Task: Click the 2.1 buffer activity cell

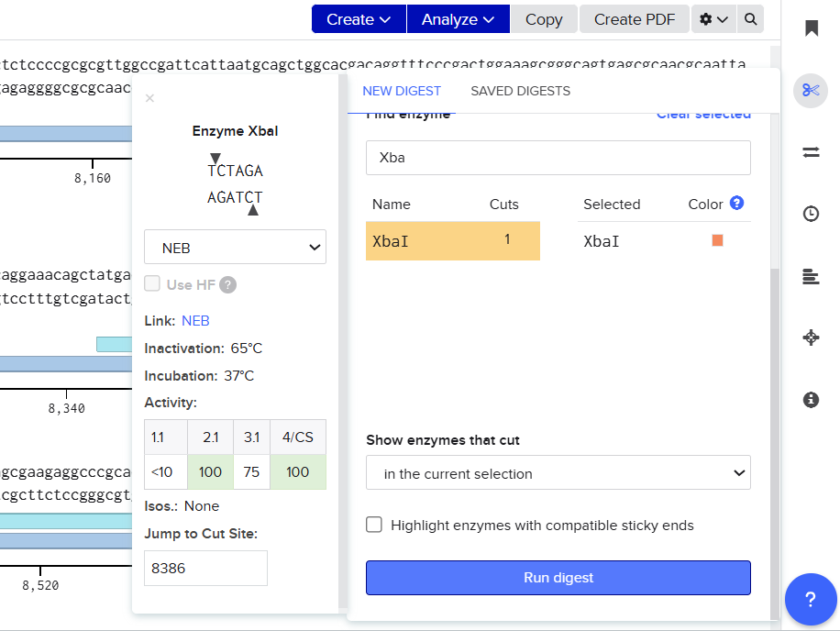Action: pyautogui.click(x=211, y=437)
